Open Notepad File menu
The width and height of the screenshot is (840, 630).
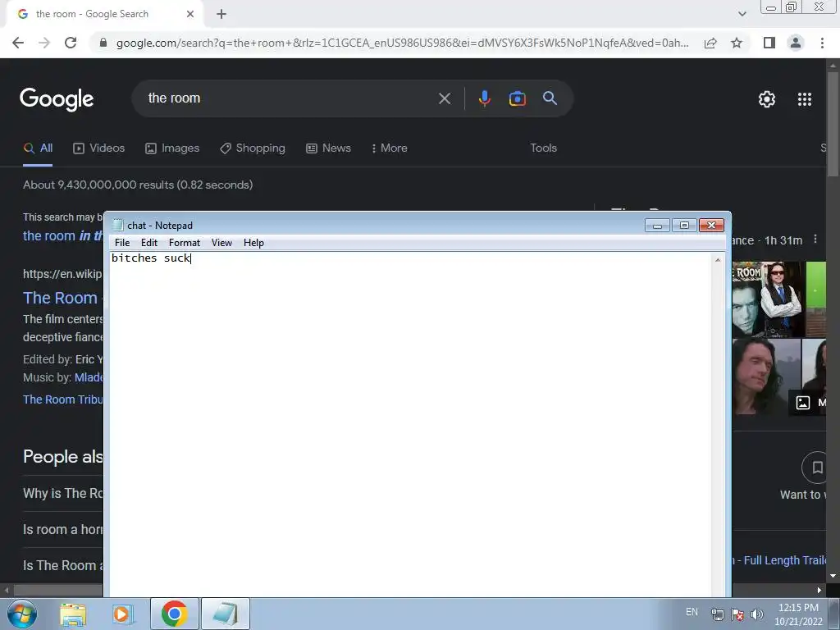[x=122, y=243]
